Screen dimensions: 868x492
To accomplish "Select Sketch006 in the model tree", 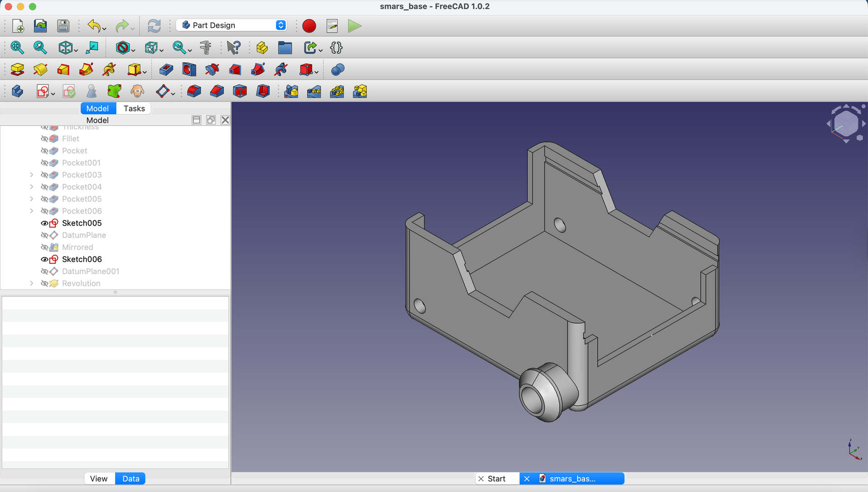I will point(82,259).
